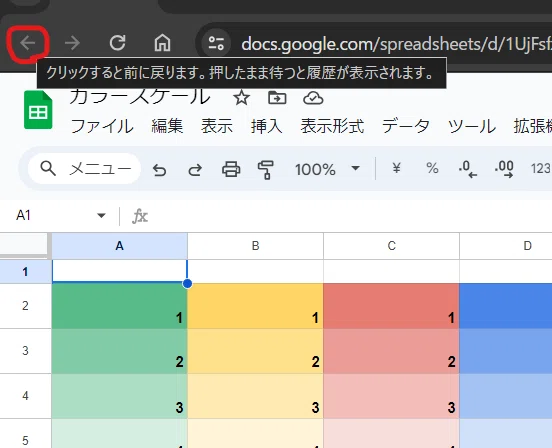The width and height of the screenshot is (552, 448).
Task: Apply yen currency format
Action: point(396,168)
